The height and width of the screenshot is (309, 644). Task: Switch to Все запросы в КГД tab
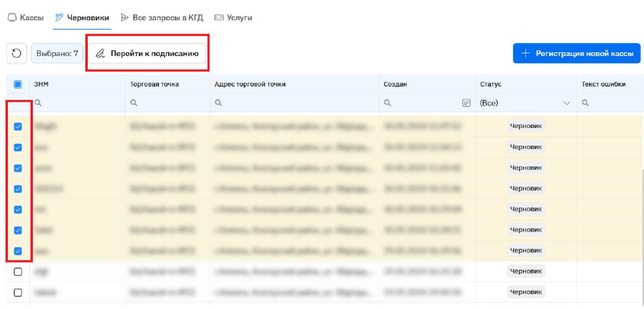pos(162,18)
